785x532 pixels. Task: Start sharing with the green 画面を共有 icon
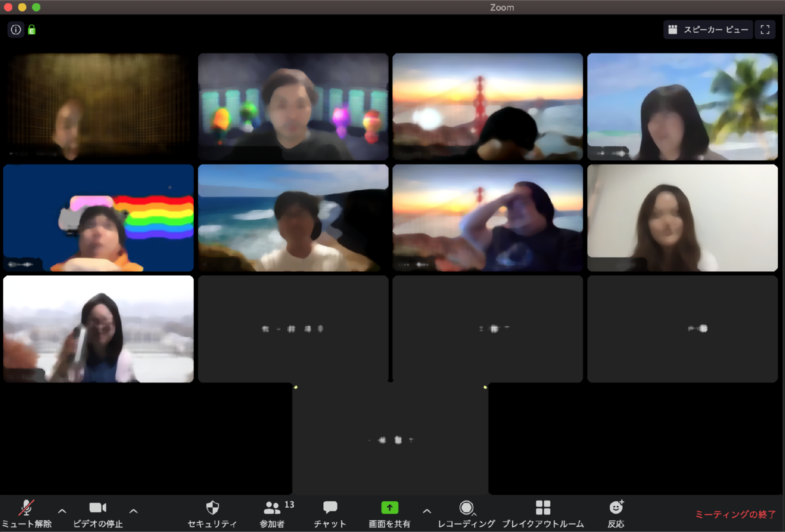click(x=390, y=508)
